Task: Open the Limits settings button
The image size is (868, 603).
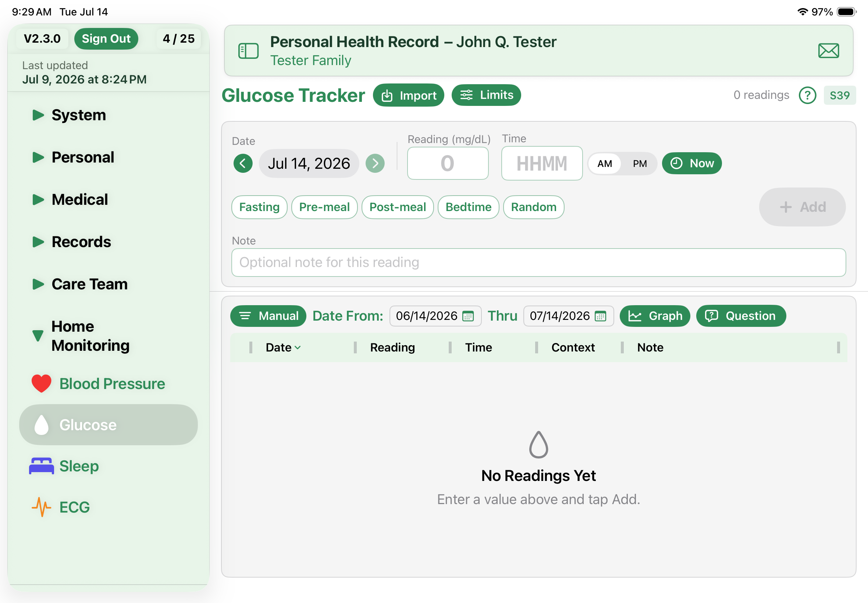Action: [x=486, y=95]
